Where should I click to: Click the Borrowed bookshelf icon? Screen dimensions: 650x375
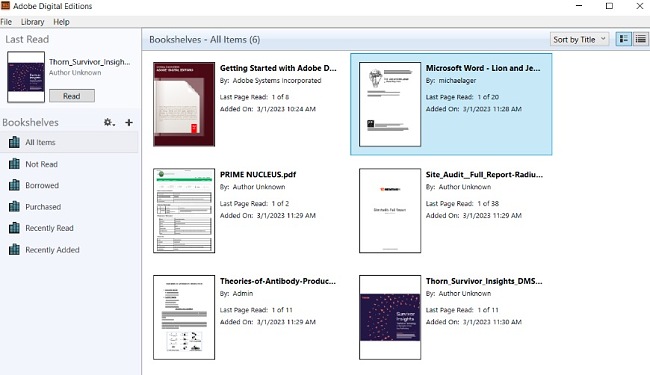click(x=14, y=185)
